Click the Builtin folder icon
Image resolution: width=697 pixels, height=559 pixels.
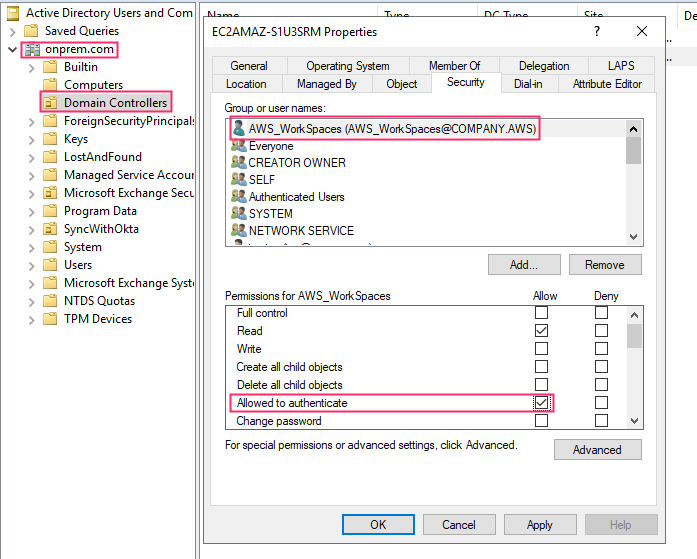click(50, 67)
